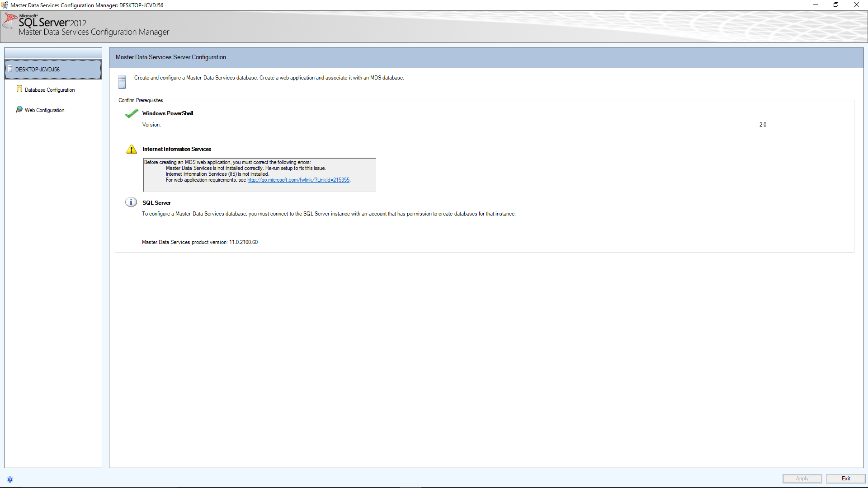Viewport: 868px width, 488px height.
Task: Click the Confirm Prerequisites group label
Action: click(x=141, y=100)
